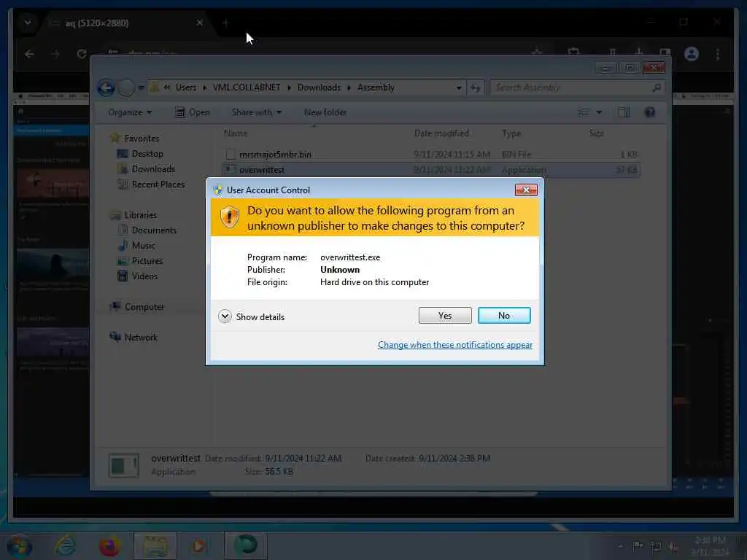This screenshot has width=747, height=560.
Task: Open Internet Explorer from taskbar
Action: tap(65, 545)
